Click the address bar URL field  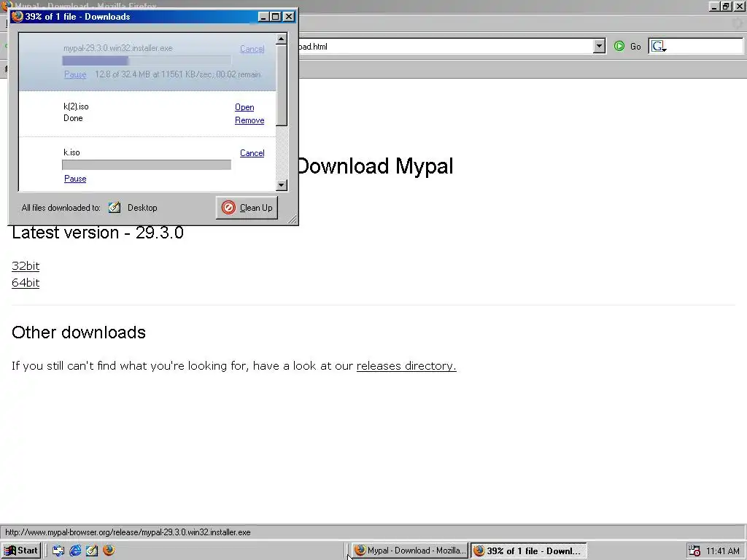[446, 46]
